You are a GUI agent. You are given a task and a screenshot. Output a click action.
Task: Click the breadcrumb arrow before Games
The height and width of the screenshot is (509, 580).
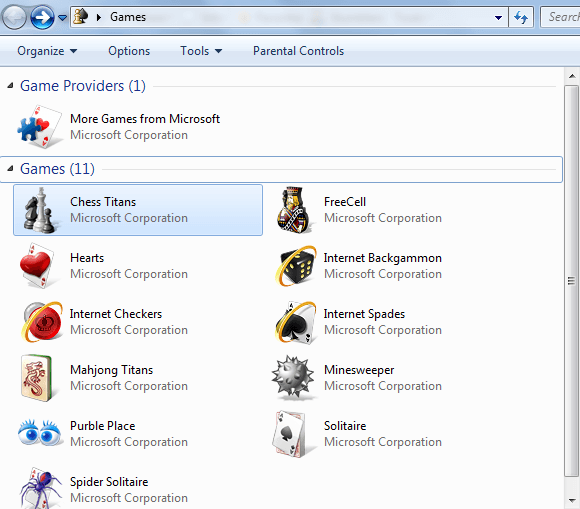coord(99,17)
